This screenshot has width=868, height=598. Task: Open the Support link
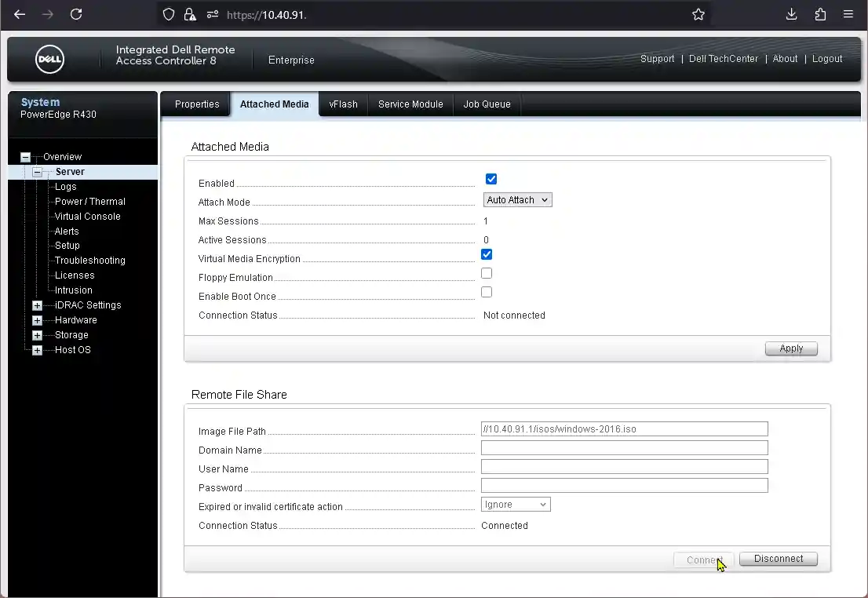pos(657,59)
